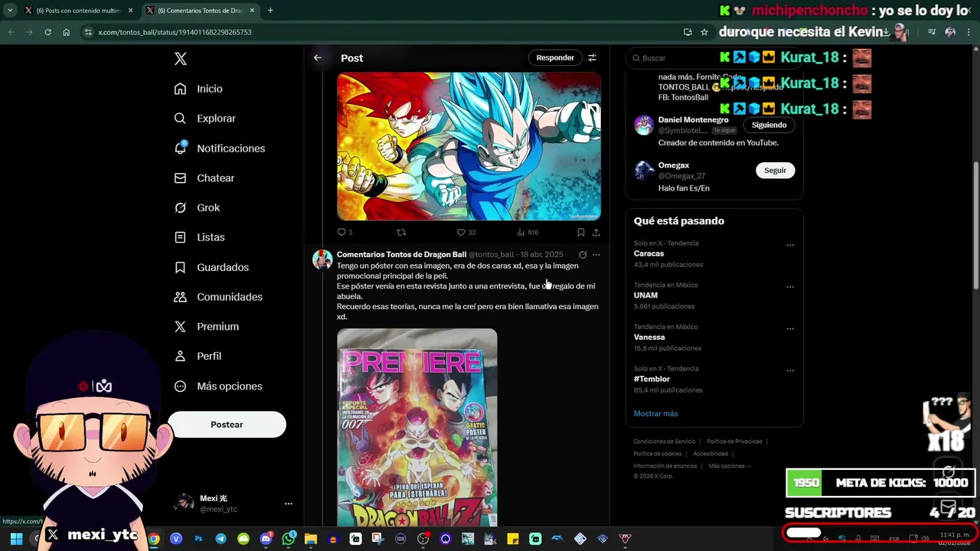The width and height of the screenshot is (980, 551).
Task: Open Política de Privacidad footer link
Action: pyautogui.click(x=734, y=442)
